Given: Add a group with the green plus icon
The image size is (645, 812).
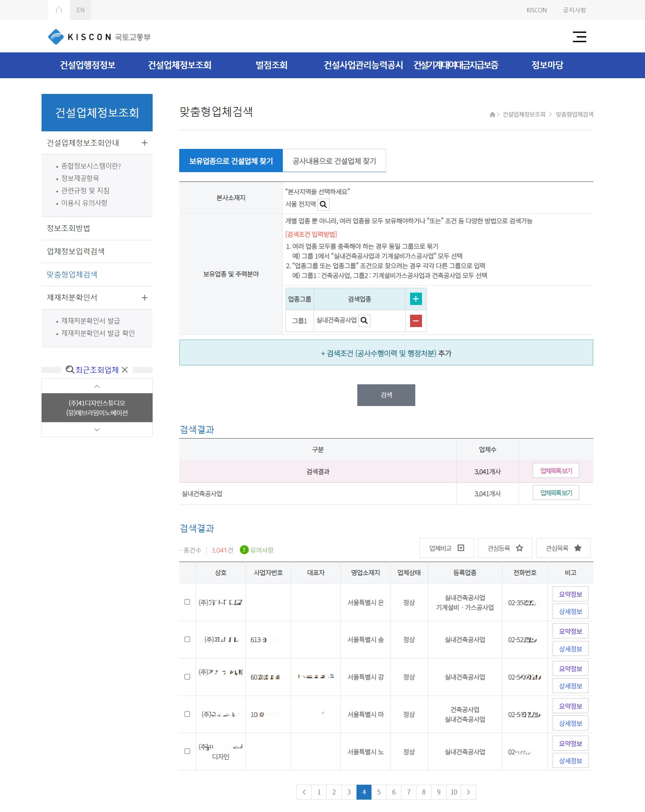Looking at the screenshot, I should click(415, 299).
